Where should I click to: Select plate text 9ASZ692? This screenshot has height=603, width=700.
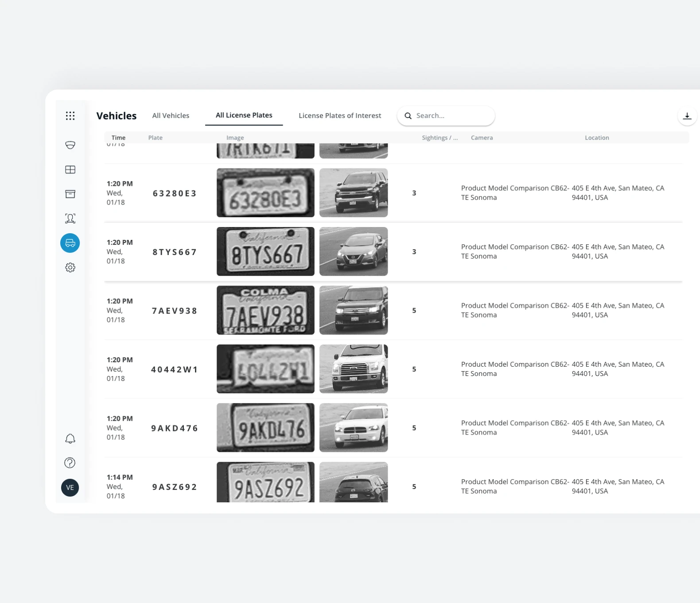click(175, 487)
